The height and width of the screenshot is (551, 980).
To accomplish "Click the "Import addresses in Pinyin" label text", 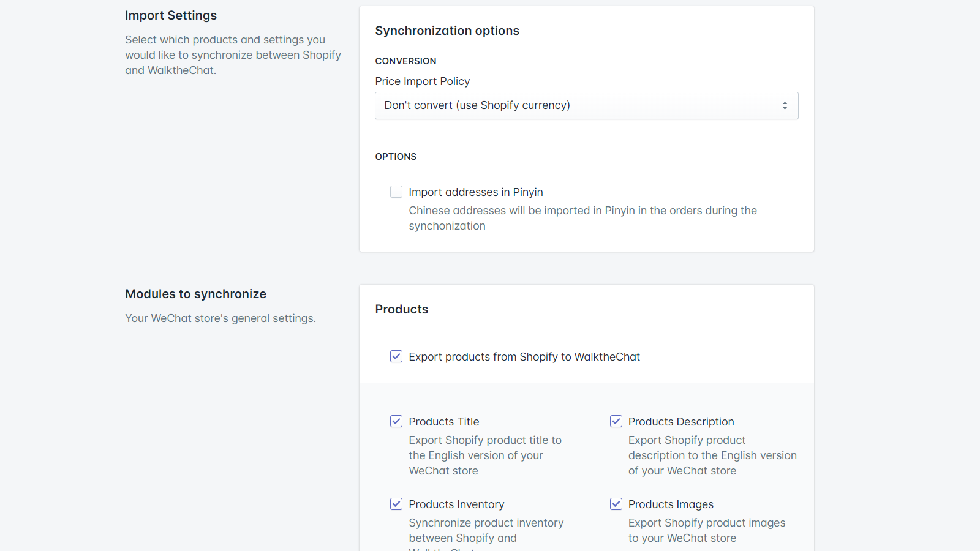I will tap(475, 192).
